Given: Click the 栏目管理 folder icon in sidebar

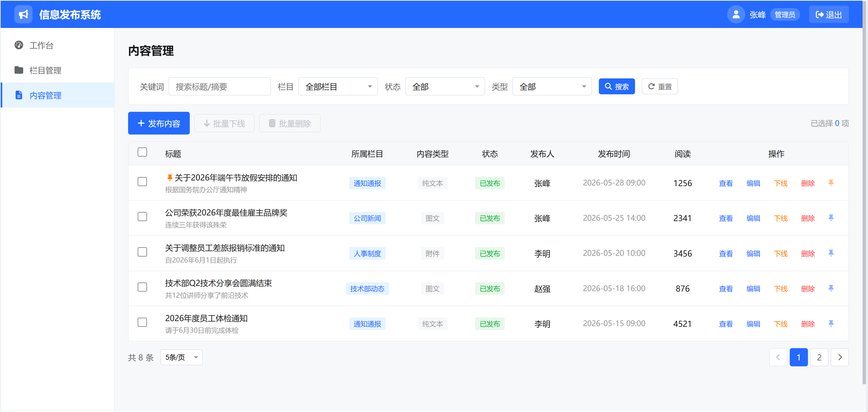Looking at the screenshot, I should point(19,70).
